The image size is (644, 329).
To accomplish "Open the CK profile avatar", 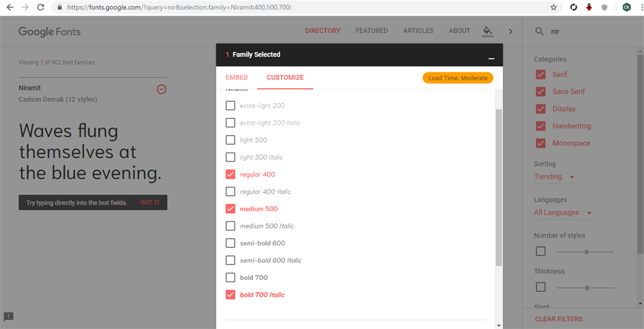I will coord(627,7).
